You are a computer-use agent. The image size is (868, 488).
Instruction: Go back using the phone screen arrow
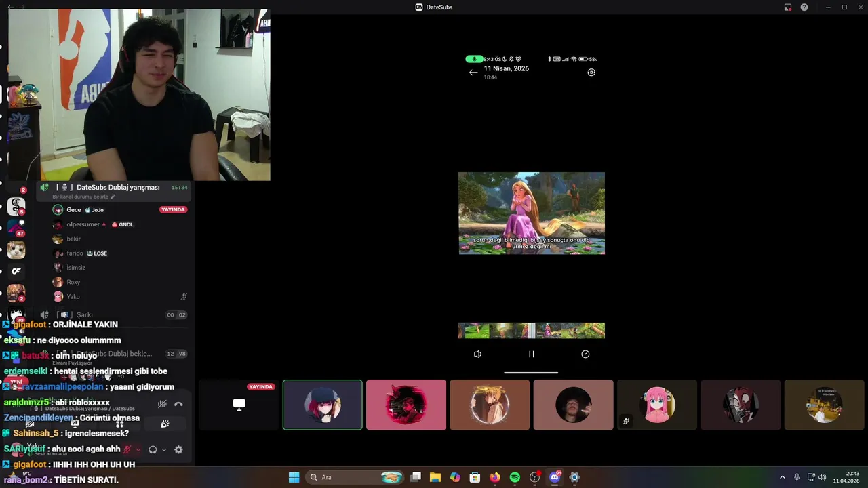(x=473, y=73)
